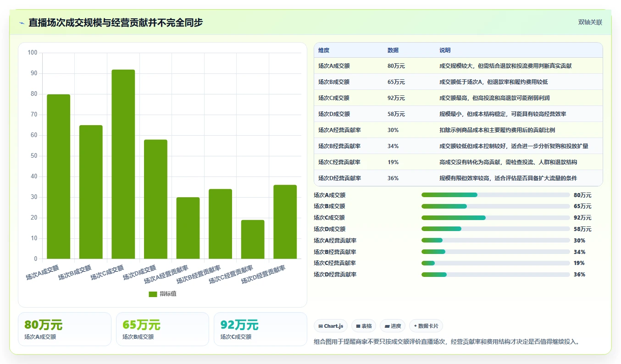Click the footer note starting 组合图用于提醒商家

pos(447,342)
